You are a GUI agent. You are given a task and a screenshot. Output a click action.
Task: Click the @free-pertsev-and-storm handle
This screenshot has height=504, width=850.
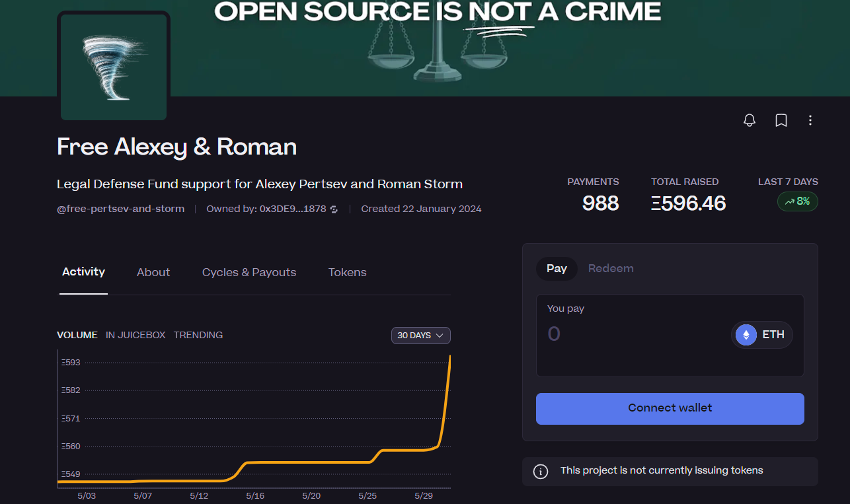pyautogui.click(x=121, y=209)
